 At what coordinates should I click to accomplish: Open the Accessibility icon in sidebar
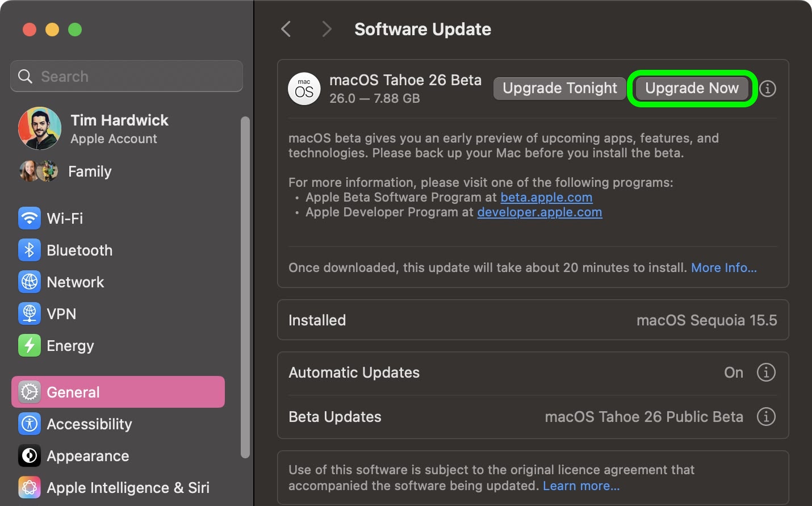pyautogui.click(x=30, y=424)
